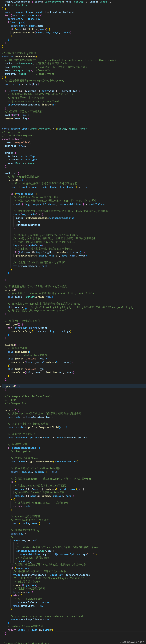Click the "(exclude && name && matches(exclude, name))" line
The width and height of the screenshot is (146, 644).
[x=44, y=496]
